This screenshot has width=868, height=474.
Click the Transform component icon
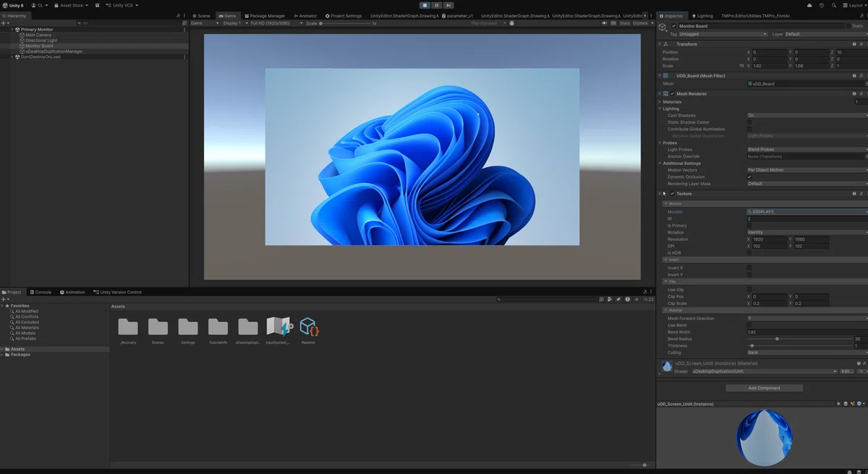(x=665, y=44)
